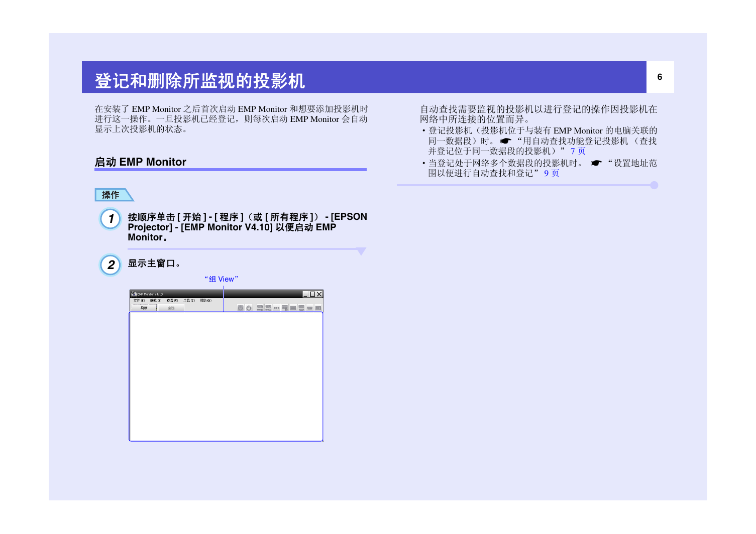Click the greyed-out 全选 select-all button
The height and width of the screenshot is (534, 756).
tap(171, 308)
